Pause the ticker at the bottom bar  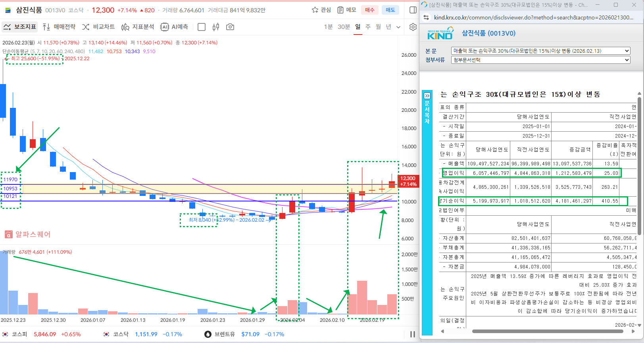tap(412, 334)
